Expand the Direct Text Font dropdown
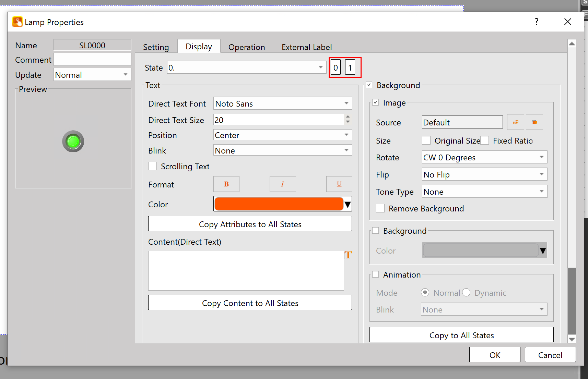588x379 pixels. pos(283,103)
